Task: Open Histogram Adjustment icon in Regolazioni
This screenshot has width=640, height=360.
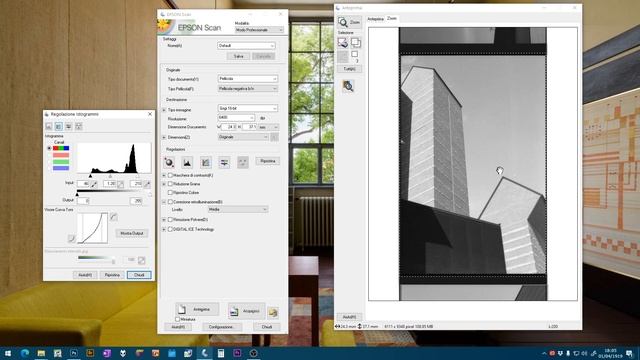Action: [187, 162]
